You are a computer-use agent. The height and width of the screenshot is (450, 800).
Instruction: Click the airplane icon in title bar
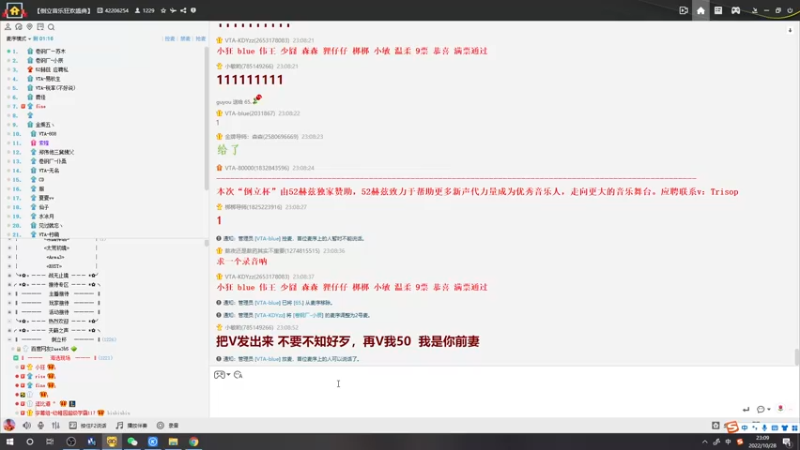[x=173, y=10]
